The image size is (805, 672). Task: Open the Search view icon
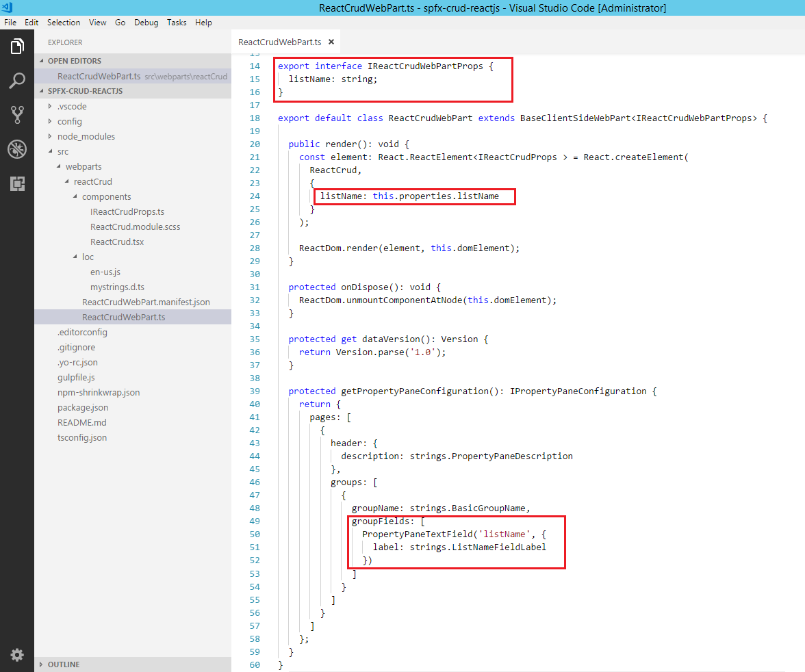[x=17, y=81]
